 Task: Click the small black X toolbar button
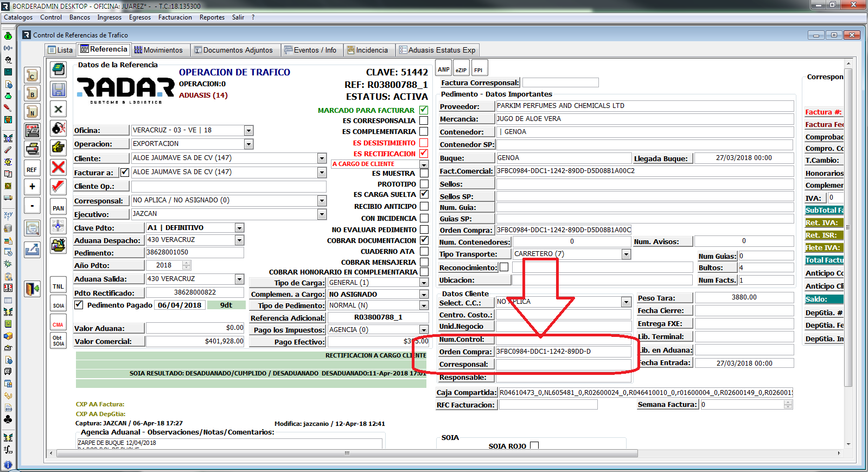click(58, 109)
